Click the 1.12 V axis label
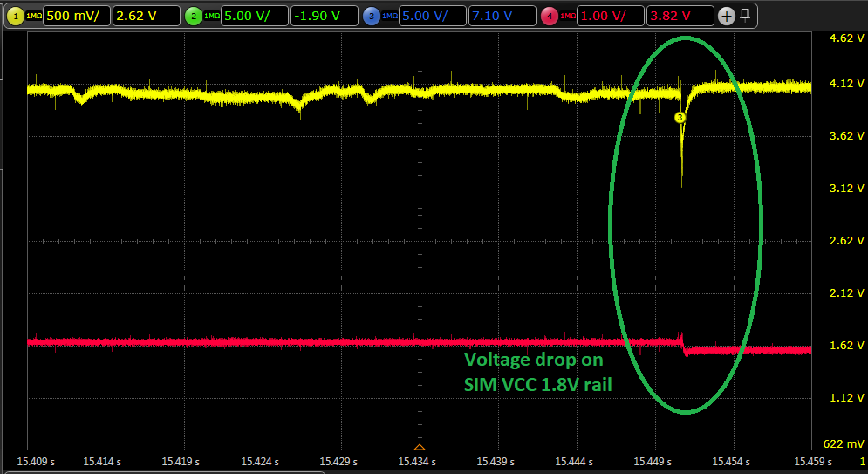Image resolution: width=868 pixels, height=474 pixels. click(847, 397)
